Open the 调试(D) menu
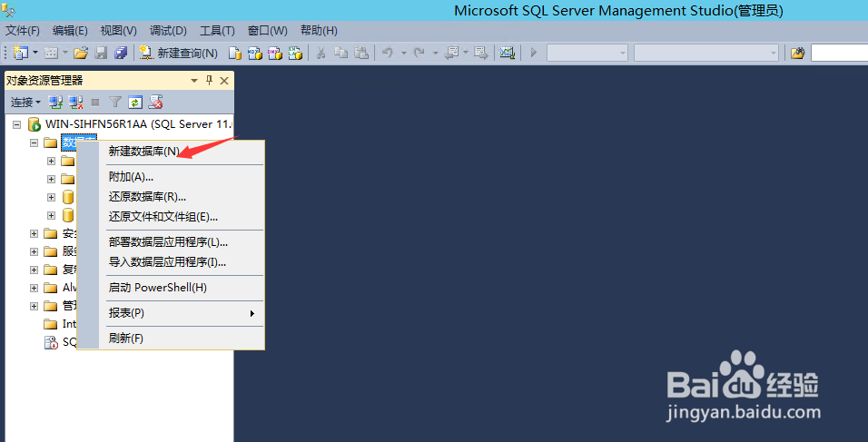Viewport: 868px width, 442px height. click(168, 31)
